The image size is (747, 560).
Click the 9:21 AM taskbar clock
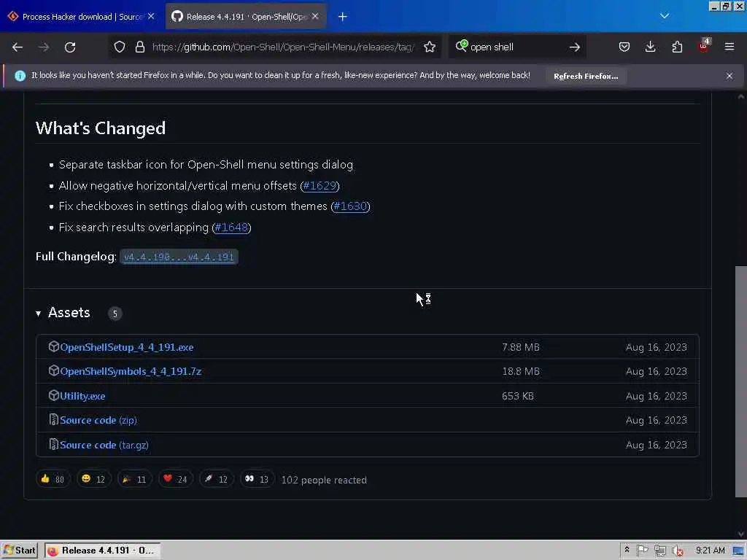[710, 551]
